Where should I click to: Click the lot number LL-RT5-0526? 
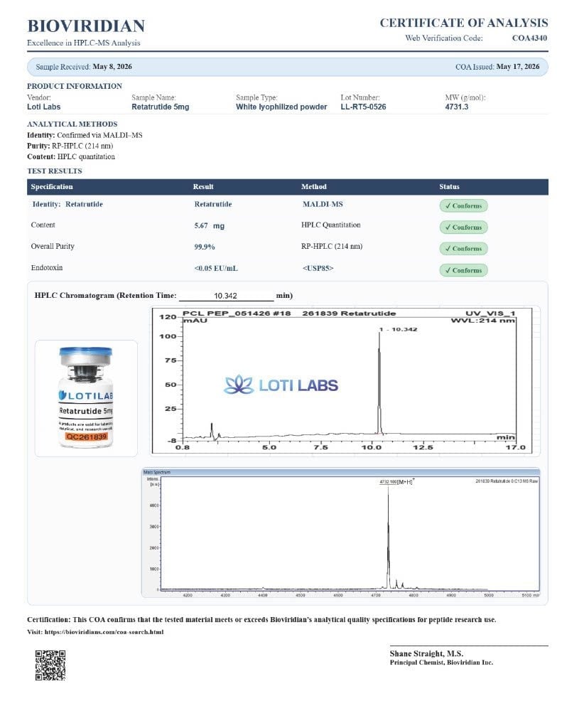[363, 107]
